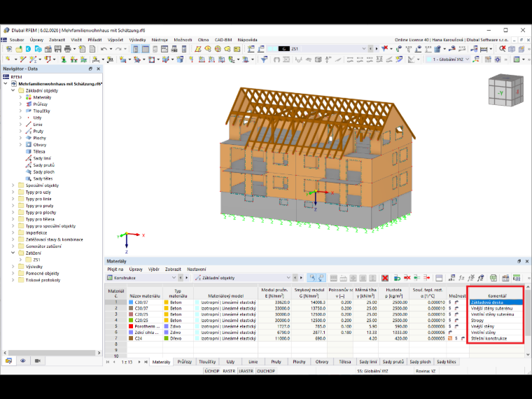Expand the Materiály tree node
Image resolution: width=532 pixels, height=399 pixels.
tap(20, 97)
